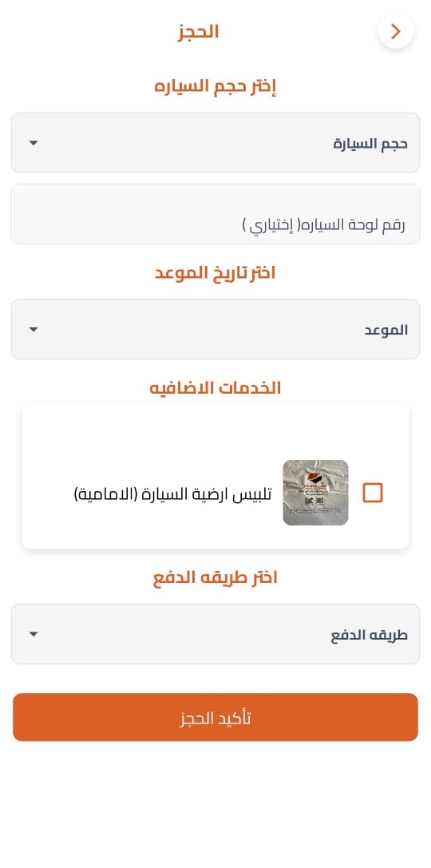This screenshot has height=868, width=431.
Task: Open the floor cover service thumbnail image
Action: [x=315, y=493]
